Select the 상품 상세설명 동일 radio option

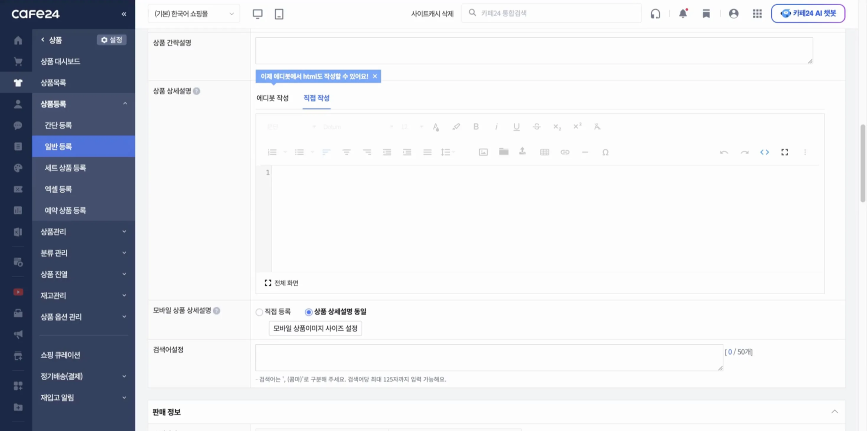coord(309,312)
